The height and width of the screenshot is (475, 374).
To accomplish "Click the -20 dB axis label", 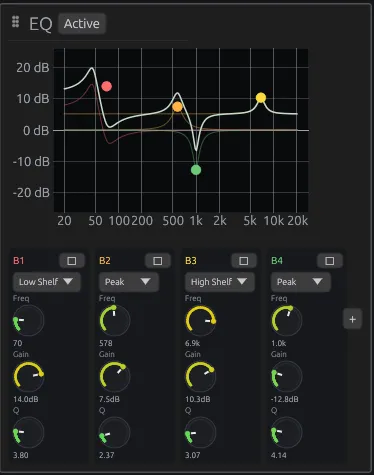I will click(31, 193).
